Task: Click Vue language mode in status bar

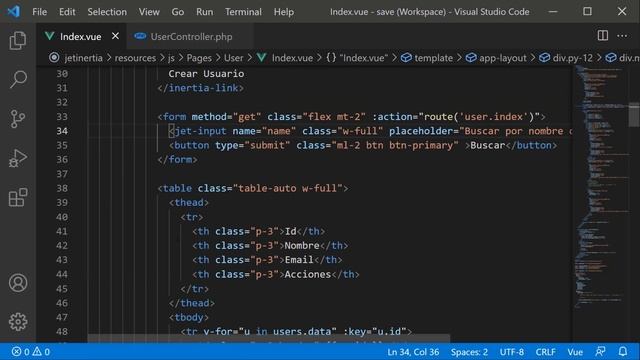Action: point(575,352)
